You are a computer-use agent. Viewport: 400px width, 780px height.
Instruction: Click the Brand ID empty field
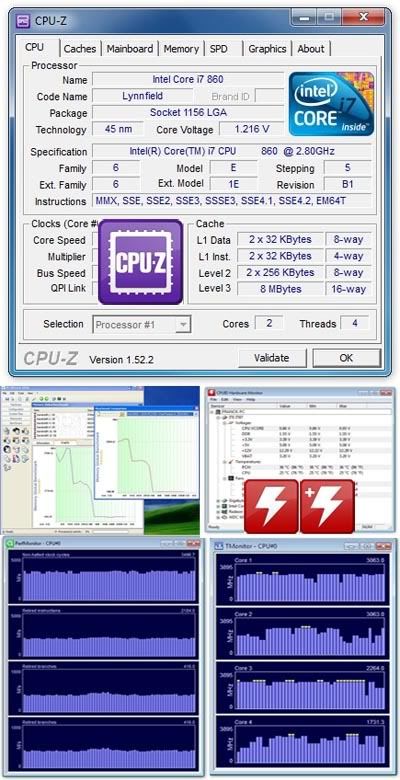click(269, 96)
